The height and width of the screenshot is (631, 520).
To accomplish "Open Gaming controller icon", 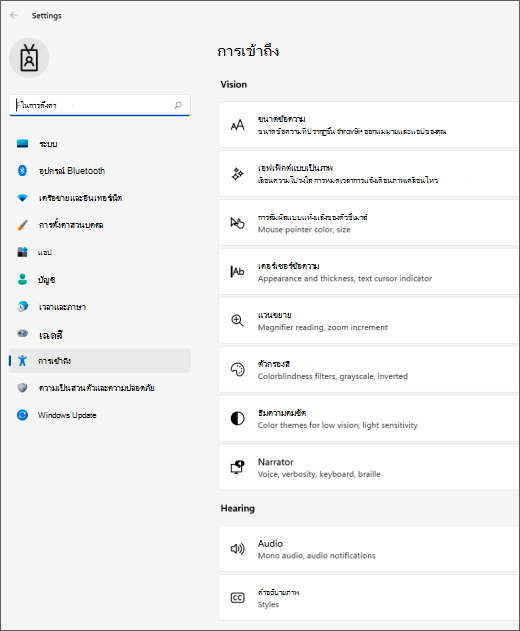I will coord(23,333).
